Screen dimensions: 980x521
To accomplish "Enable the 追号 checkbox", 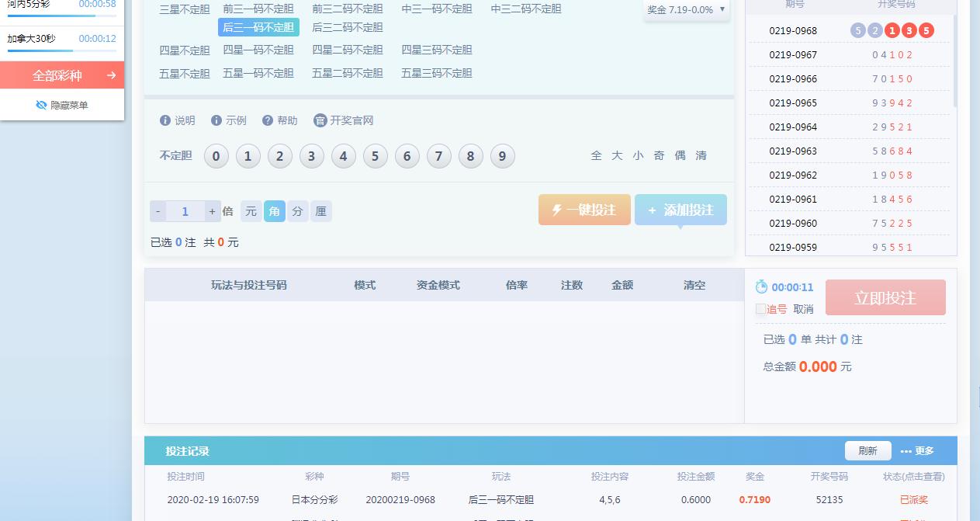I will click(760, 309).
